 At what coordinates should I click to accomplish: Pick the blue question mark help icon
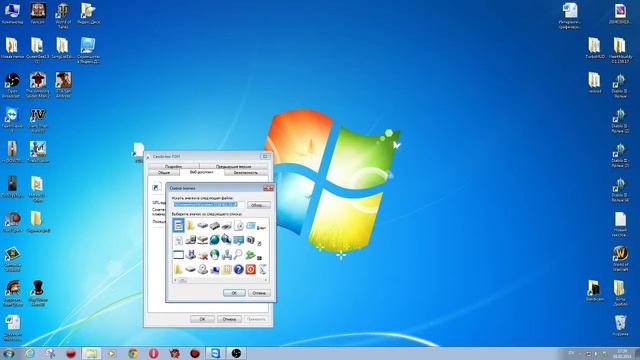[238, 269]
